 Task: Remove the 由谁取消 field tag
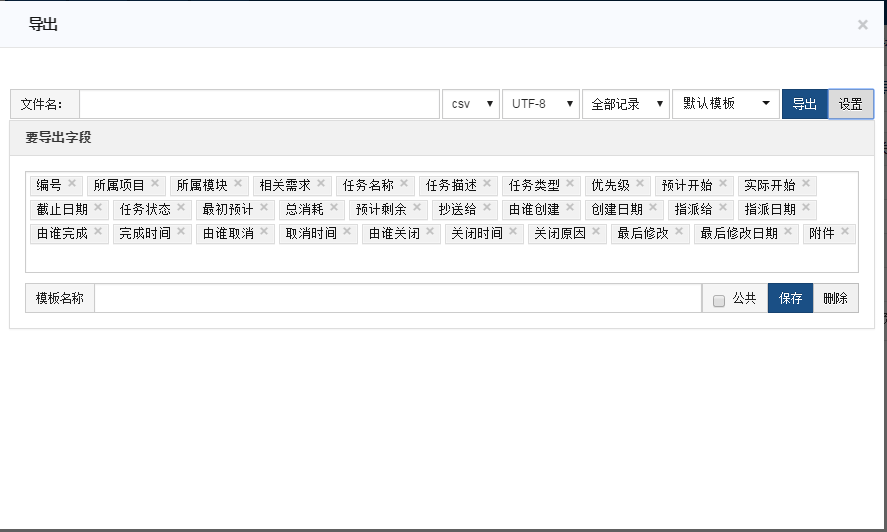[x=264, y=231]
